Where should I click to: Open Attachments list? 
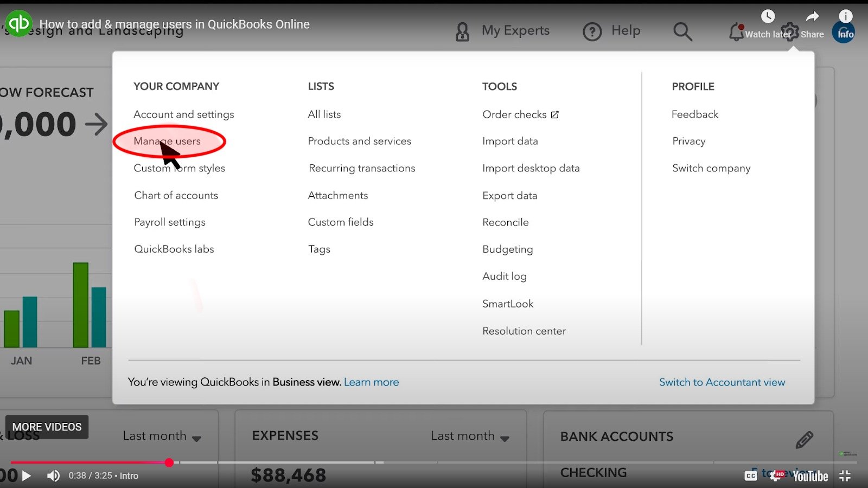click(338, 195)
